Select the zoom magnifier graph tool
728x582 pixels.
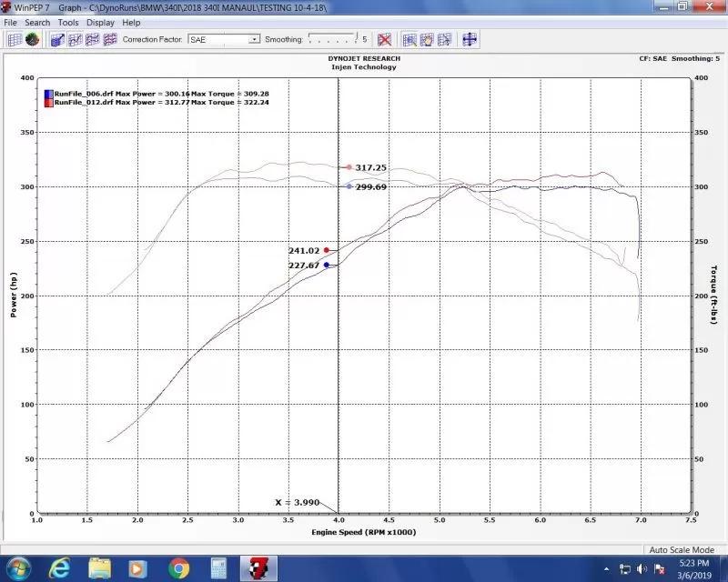pos(409,39)
